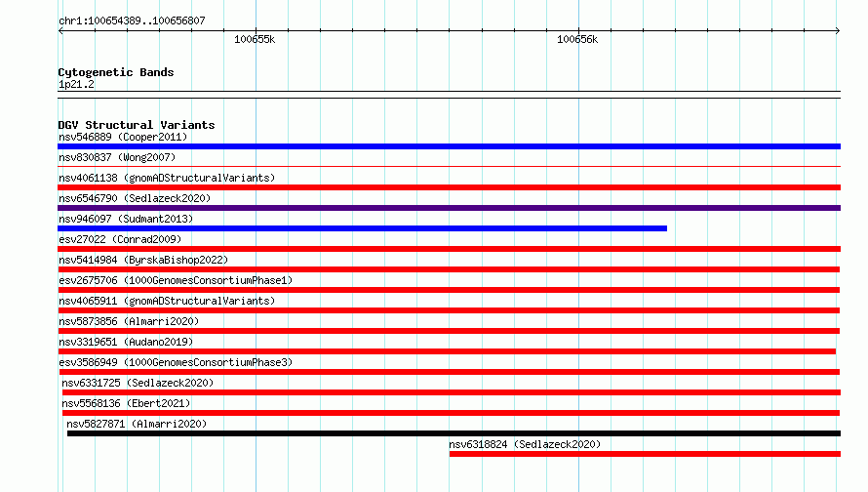868x492 pixels.
Task: Click the red nsv5873856 variant bar
Action: click(x=449, y=331)
